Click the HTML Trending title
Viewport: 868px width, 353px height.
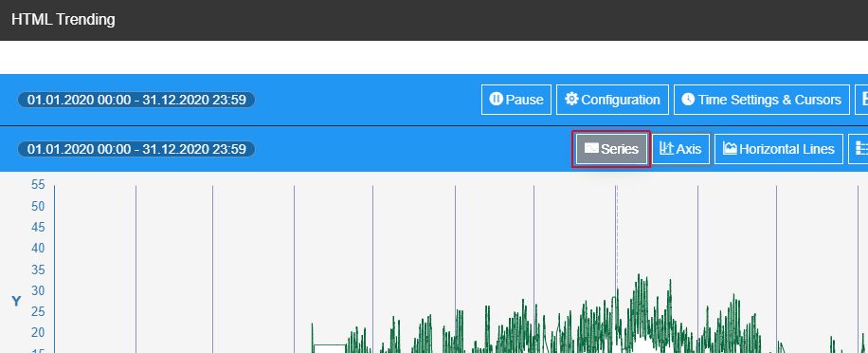click(x=63, y=19)
